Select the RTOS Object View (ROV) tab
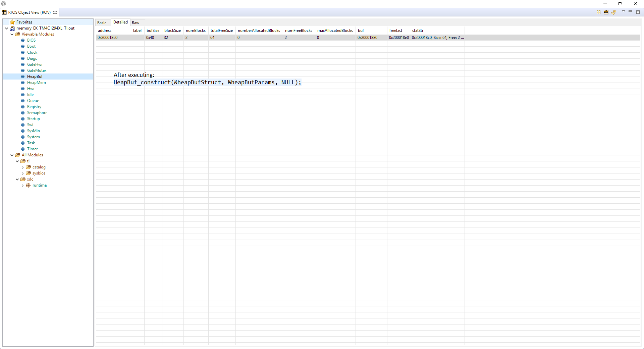 (x=30, y=12)
